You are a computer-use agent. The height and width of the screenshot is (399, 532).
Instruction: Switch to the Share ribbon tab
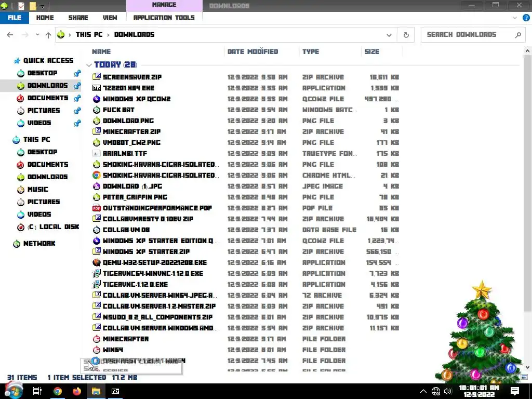[78, 18]
